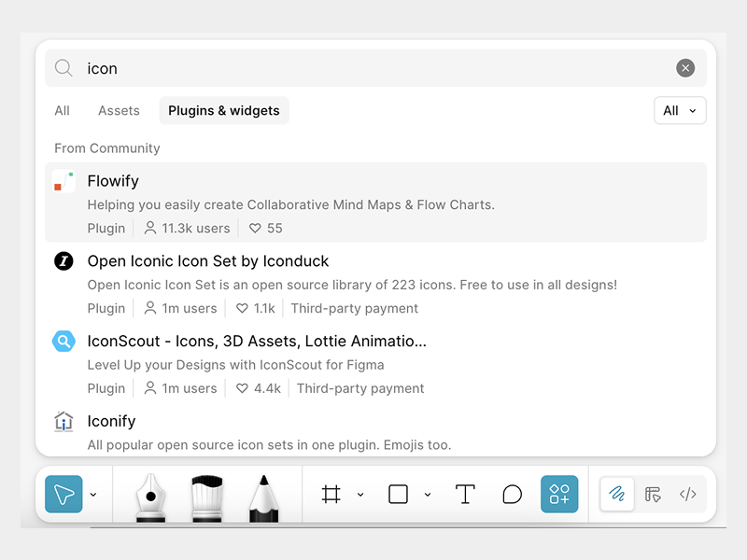
Task: Open the All filter dropdown
Action: click(x=680, y=110)
